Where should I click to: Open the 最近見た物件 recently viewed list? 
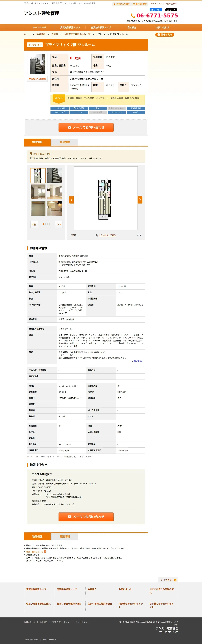(140, 4)
